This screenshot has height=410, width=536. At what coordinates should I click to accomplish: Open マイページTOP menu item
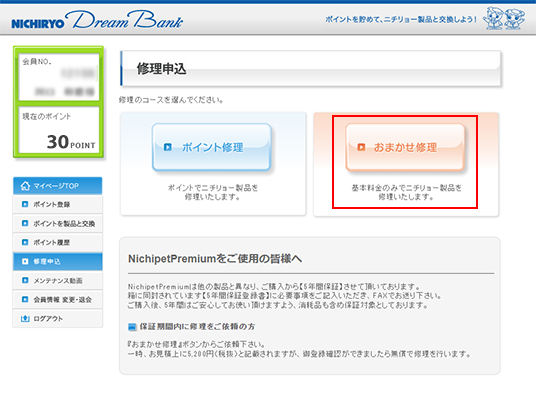click(58, 186)
